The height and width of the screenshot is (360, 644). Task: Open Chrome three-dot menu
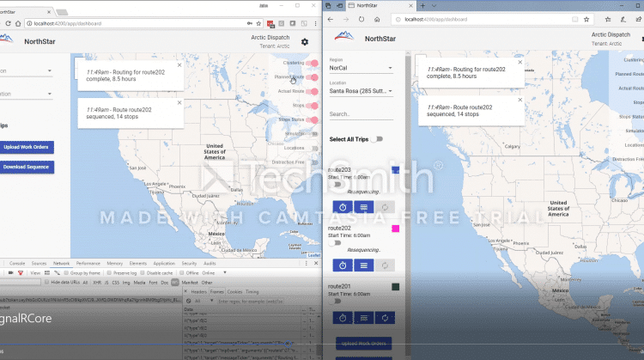tap(315, 24)
